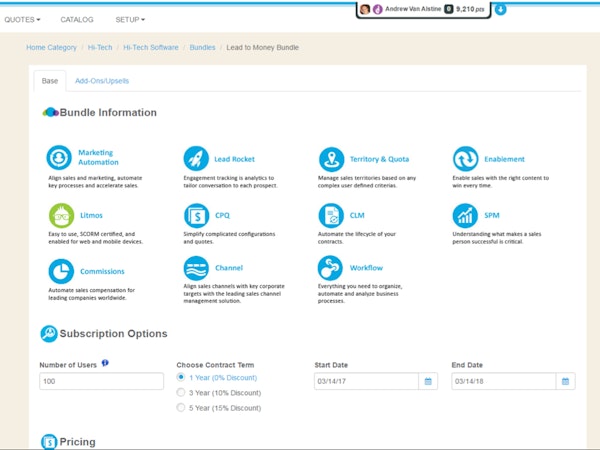This screenshot has width=600, height=450.
Task: Go to Hi-Tech breadcrumb link
Action: tap(100, 47)
